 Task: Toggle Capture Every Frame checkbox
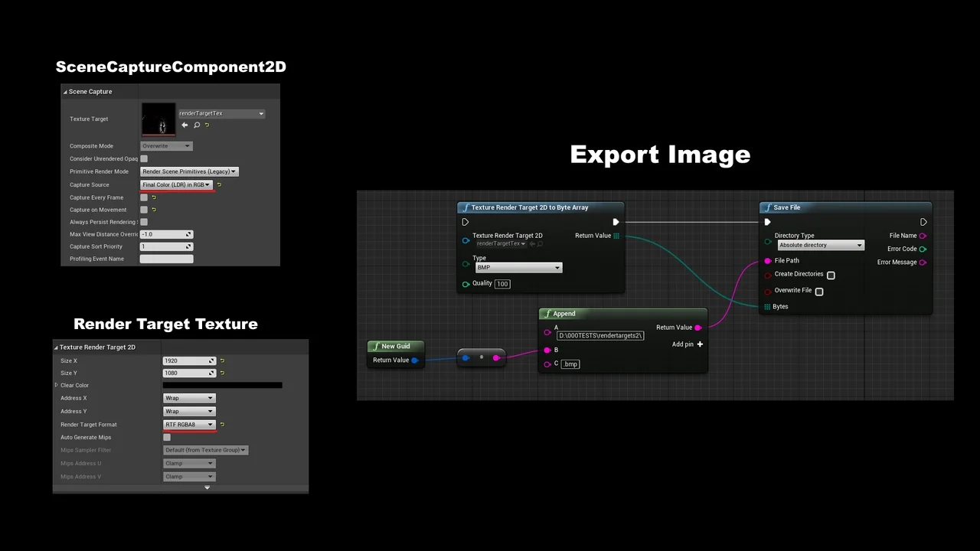point(144,197)
